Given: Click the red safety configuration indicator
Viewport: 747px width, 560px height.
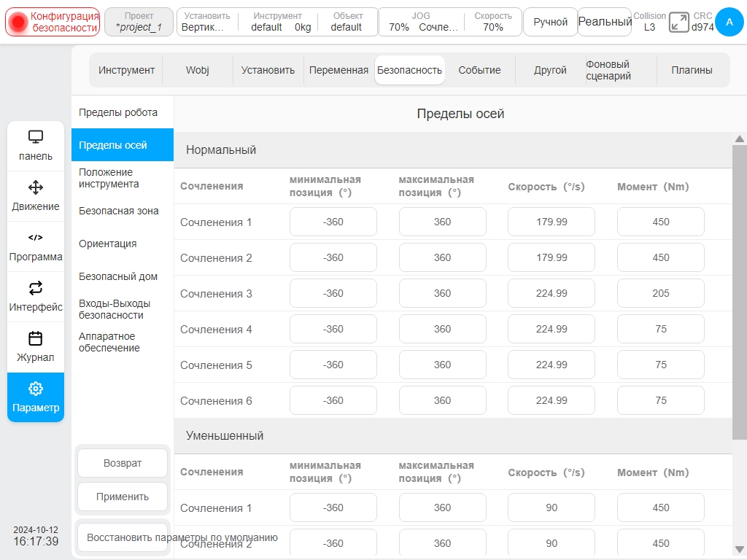Looking at the screenshot, I should click(18, 22).
